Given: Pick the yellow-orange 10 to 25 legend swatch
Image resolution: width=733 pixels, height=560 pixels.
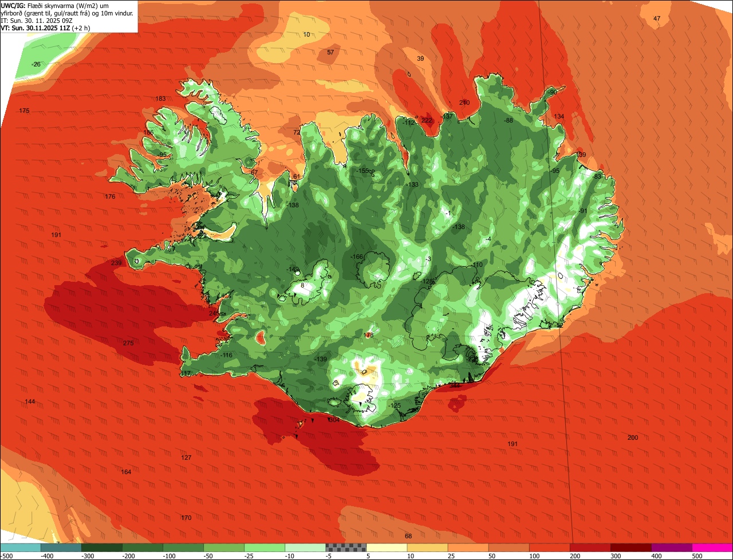Looking at the screenshot, I should coord(427,547).
